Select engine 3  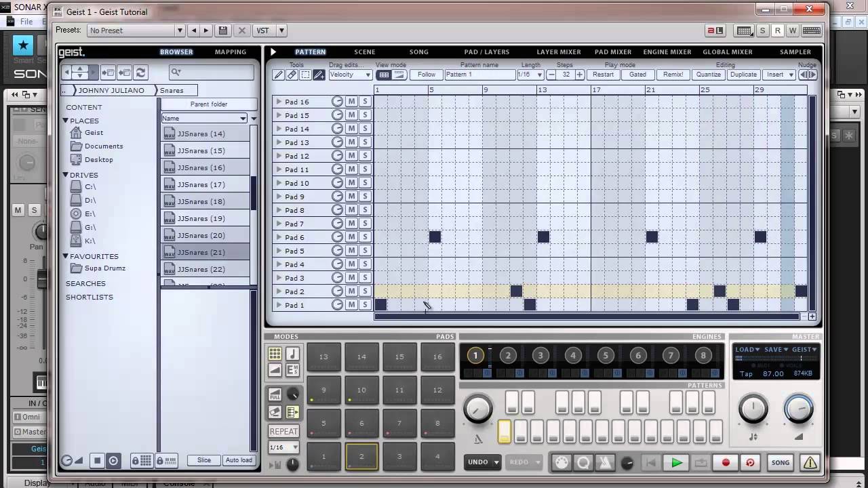click(540, 355)
